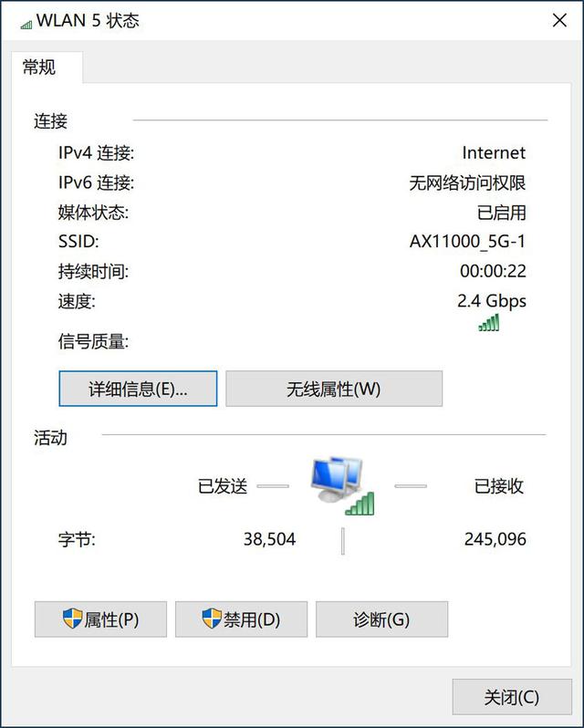
Task: Click the signal quality bars icon
Action: pos(489,322)
